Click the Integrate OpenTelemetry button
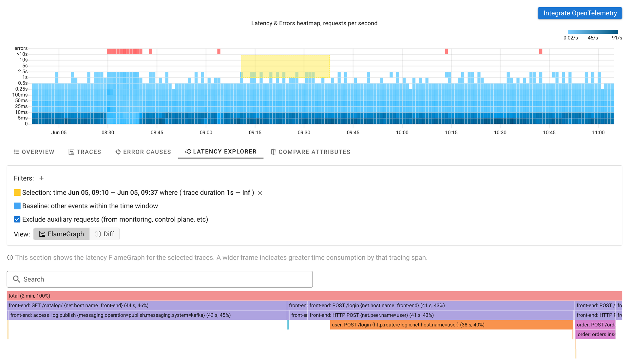Screen dimensions: 629x364 (580, 13)
